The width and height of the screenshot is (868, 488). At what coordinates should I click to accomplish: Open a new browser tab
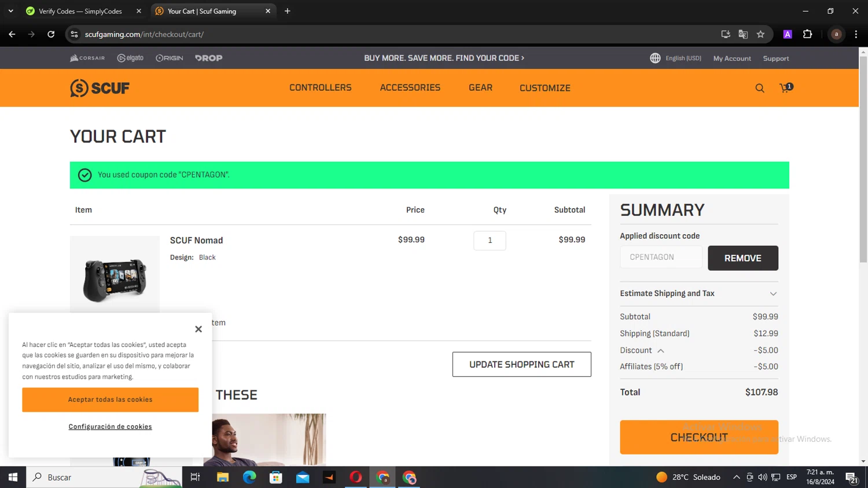click(288, 11)
